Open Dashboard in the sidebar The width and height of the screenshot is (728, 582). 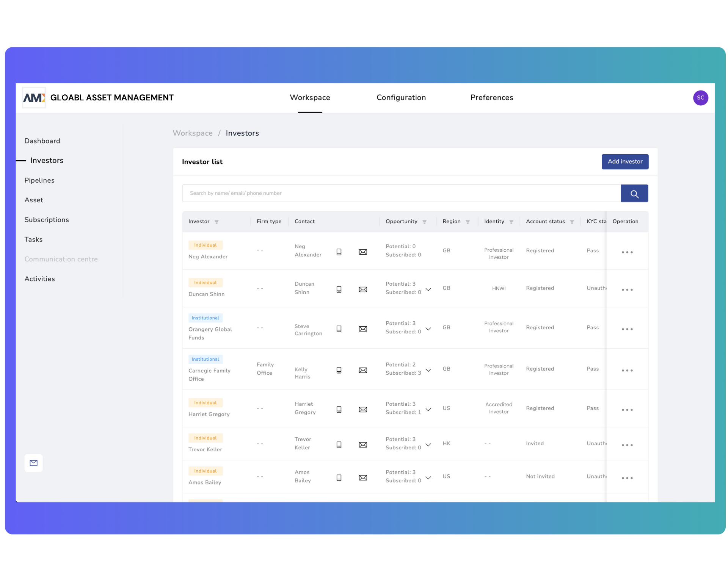[x=42, y=141]
